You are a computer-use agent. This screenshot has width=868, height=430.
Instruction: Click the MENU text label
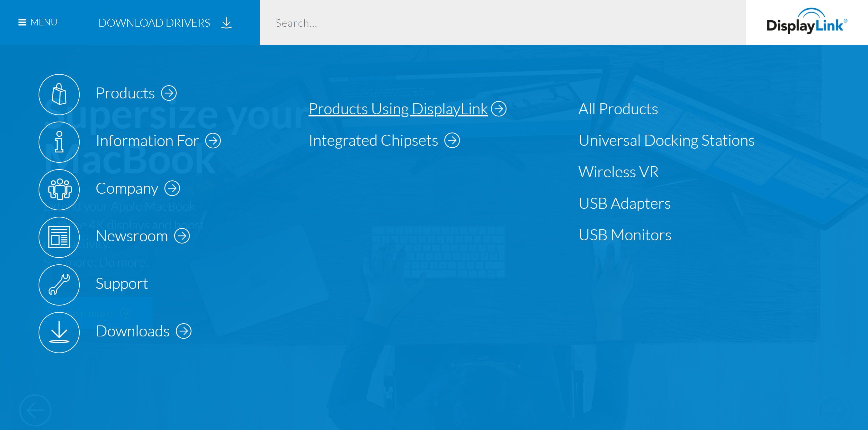click(x=44, y=22)
